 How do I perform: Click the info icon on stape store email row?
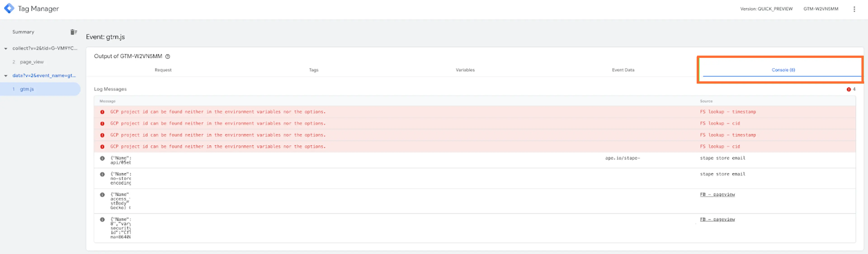[102, 174]
